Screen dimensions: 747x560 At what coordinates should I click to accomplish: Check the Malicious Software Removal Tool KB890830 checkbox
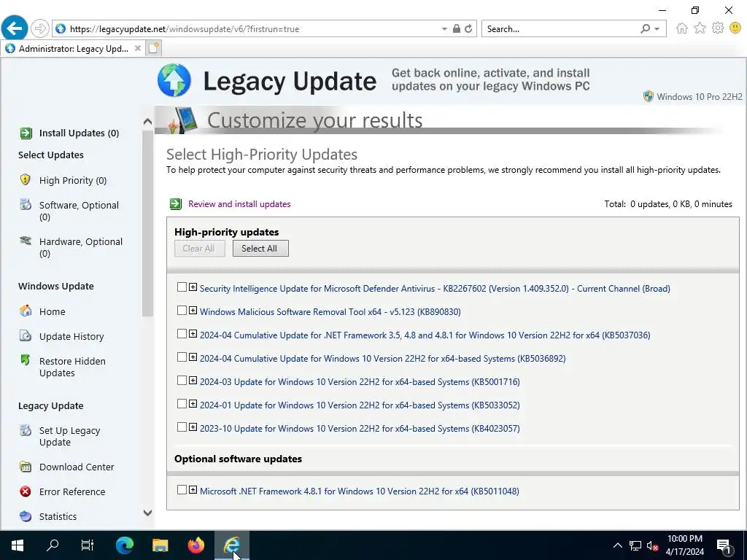[x=182, y=311]
